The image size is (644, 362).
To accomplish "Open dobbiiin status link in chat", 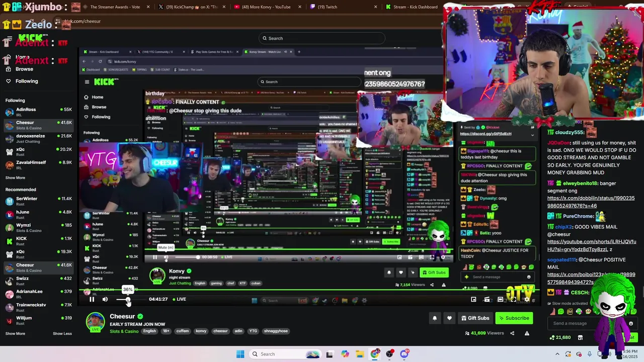I will 591,202.
